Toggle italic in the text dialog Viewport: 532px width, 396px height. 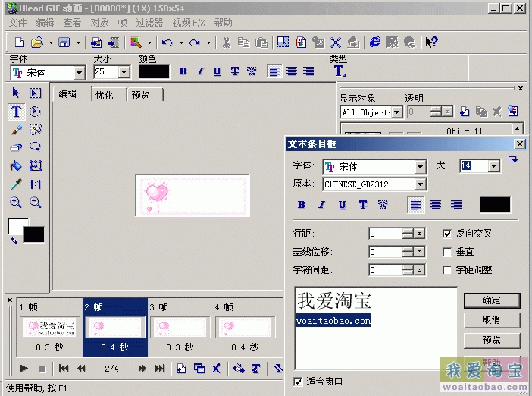coord(321,205)
